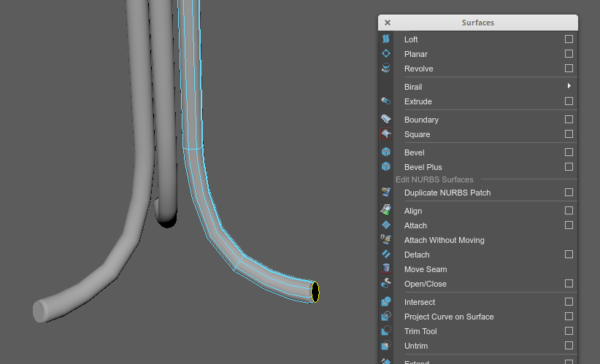Screen dimensions: 600x364
Task: Click the Loft tool icon
Action: click(386, 39)
